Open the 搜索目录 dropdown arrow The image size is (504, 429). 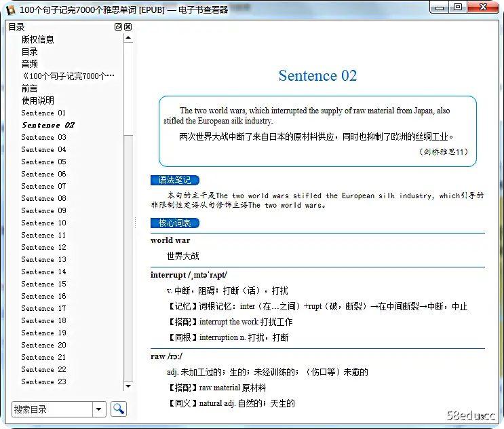[x=99, y=409]
